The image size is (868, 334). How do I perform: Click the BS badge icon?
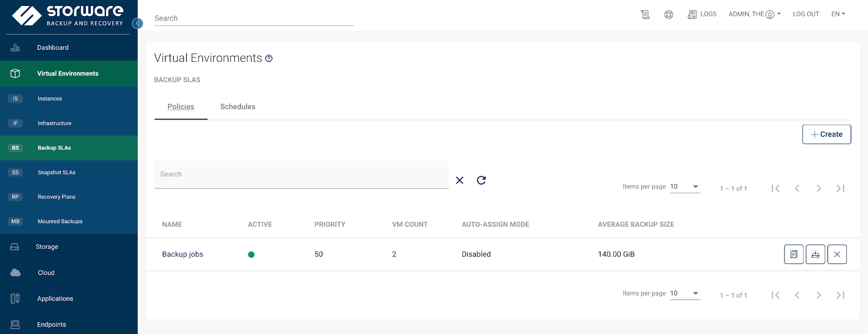(x=15, y=148)
